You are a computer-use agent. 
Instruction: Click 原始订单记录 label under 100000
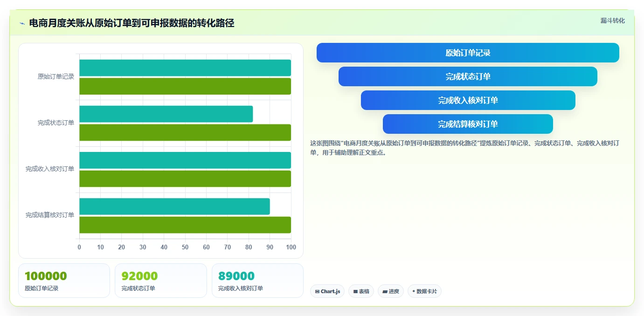(x=42, y=289)
